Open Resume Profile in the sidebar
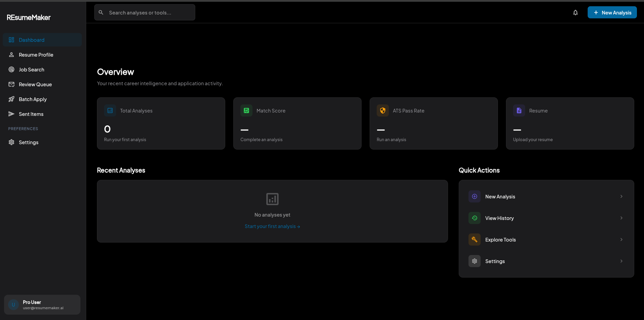The height and width of the screenshot is (320, 644). (x=36, y=55)
